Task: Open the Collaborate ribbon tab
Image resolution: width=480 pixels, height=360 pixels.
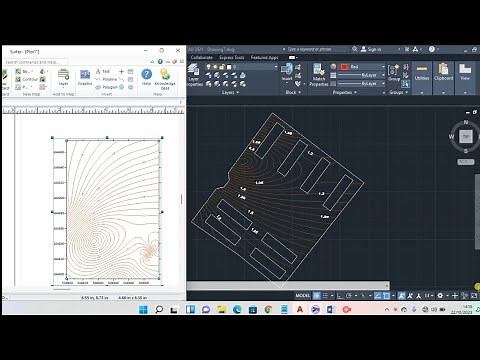Action: click(x=202, y=57)
